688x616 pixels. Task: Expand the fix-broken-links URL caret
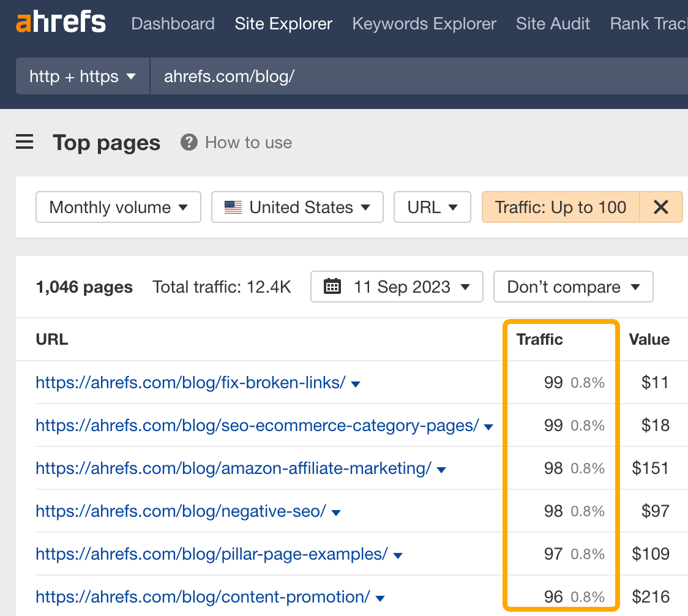[355, 383]
